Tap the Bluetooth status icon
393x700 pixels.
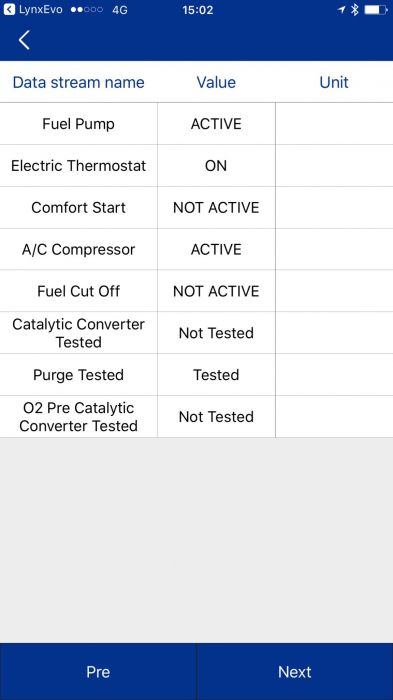coord(355,9)
